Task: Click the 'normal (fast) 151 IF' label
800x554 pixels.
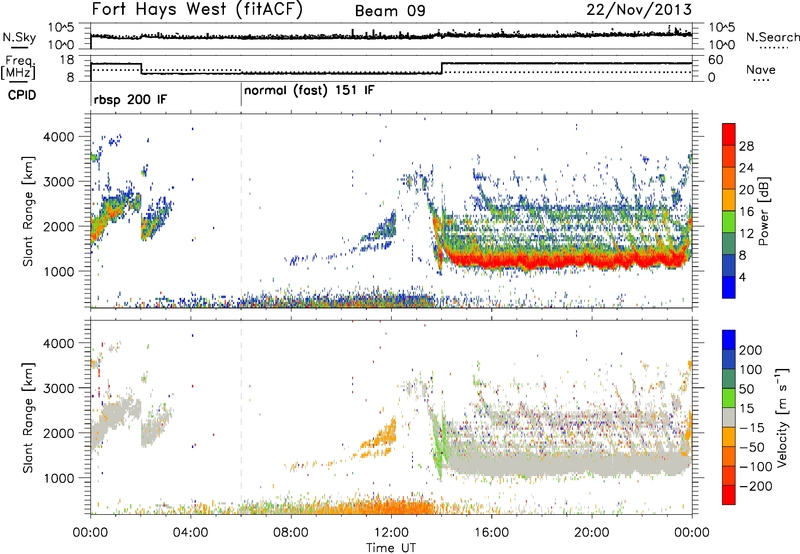Action: pyautogui.click(x=309, y=91)
